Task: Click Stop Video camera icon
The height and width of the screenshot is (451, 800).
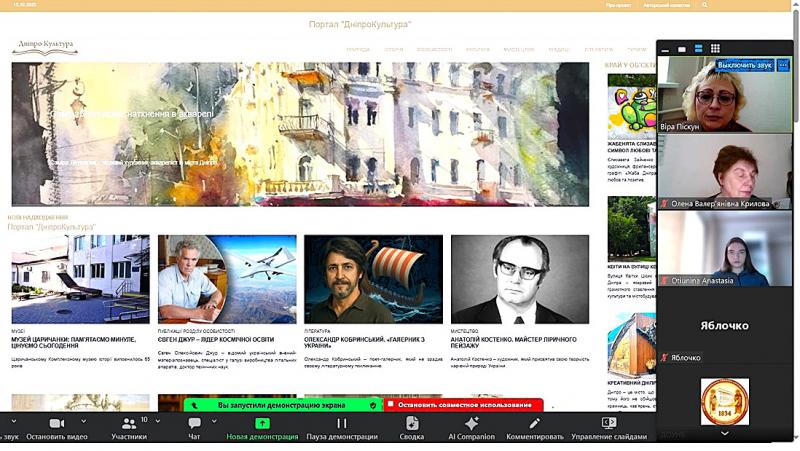Action: 56,424
